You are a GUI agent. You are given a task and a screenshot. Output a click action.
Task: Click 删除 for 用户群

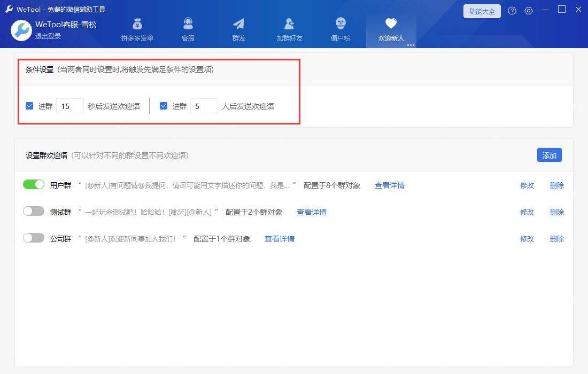[557, 185]
